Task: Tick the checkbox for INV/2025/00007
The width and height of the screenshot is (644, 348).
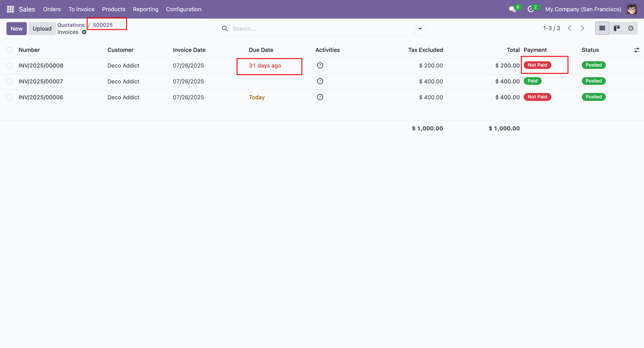Action: point(9,81)
